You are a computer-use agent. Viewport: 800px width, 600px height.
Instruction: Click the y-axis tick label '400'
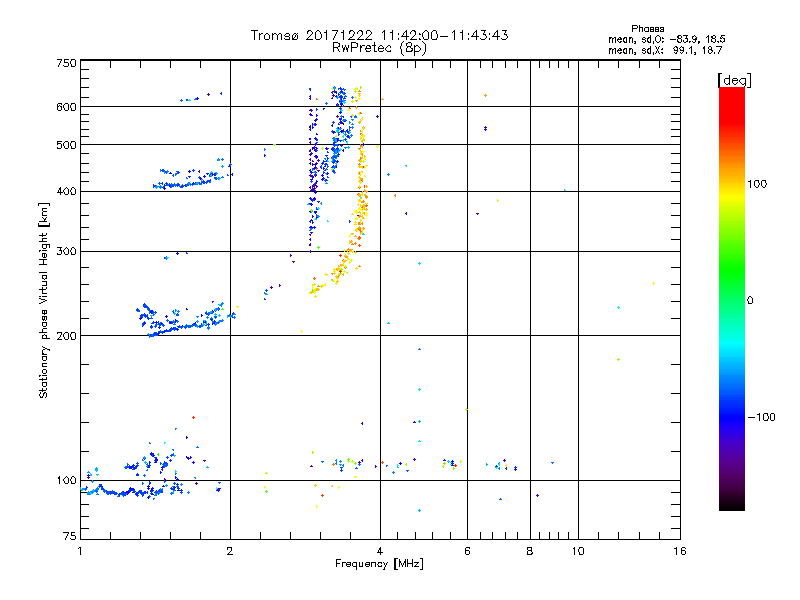pos(66,192)
